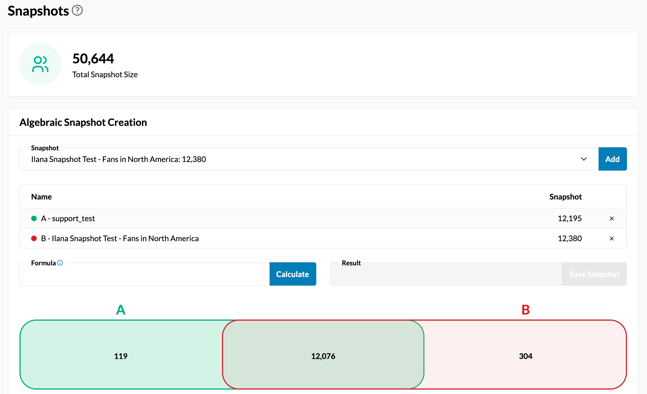647x394 pixels.
Task: Click B - Ilana Snapshot Test - Fans in North America
Action: [x=120, y=238]
